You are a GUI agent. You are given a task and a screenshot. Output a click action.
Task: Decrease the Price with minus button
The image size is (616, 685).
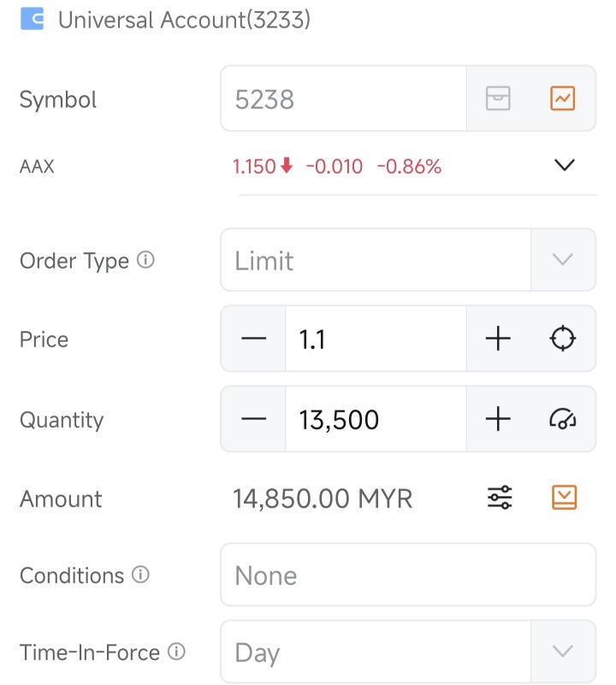tap(253, 339)
